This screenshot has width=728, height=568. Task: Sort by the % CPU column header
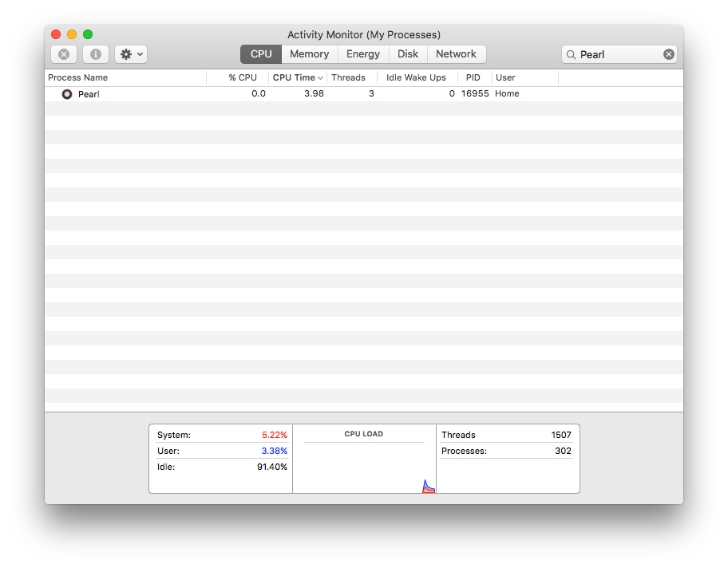(238, 77)
